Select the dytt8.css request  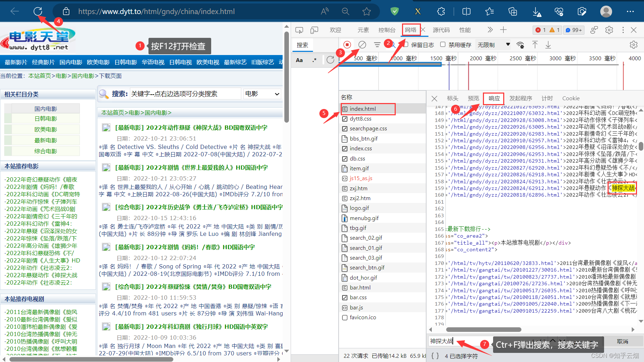coord(382,119)
